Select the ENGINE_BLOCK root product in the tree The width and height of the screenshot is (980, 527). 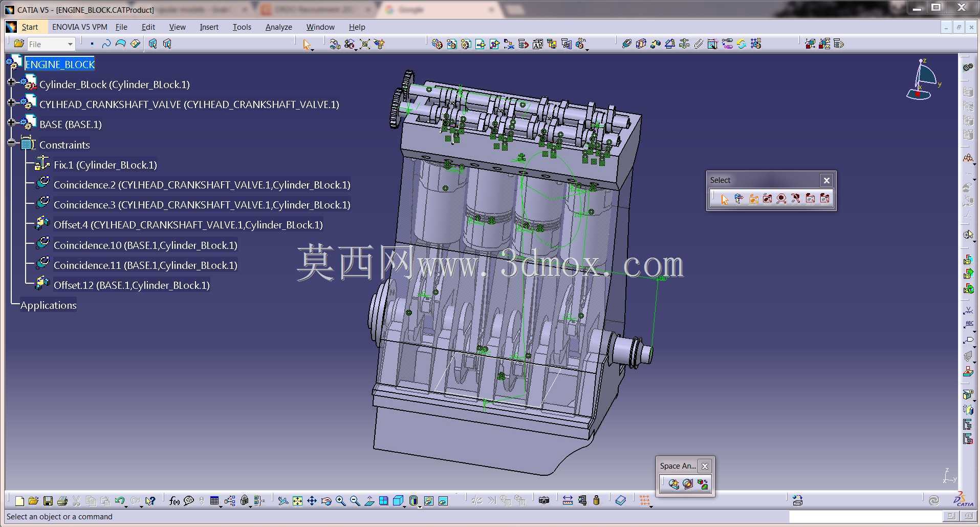(60, 65)
